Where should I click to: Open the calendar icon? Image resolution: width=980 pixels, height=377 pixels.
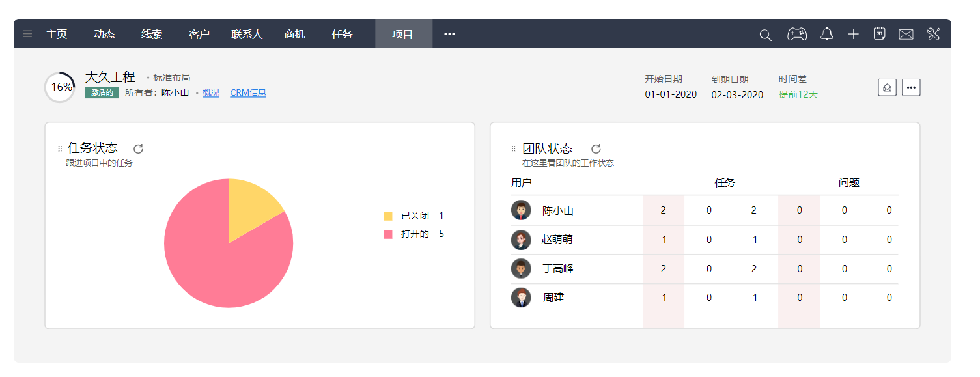[x=879, y=34]
